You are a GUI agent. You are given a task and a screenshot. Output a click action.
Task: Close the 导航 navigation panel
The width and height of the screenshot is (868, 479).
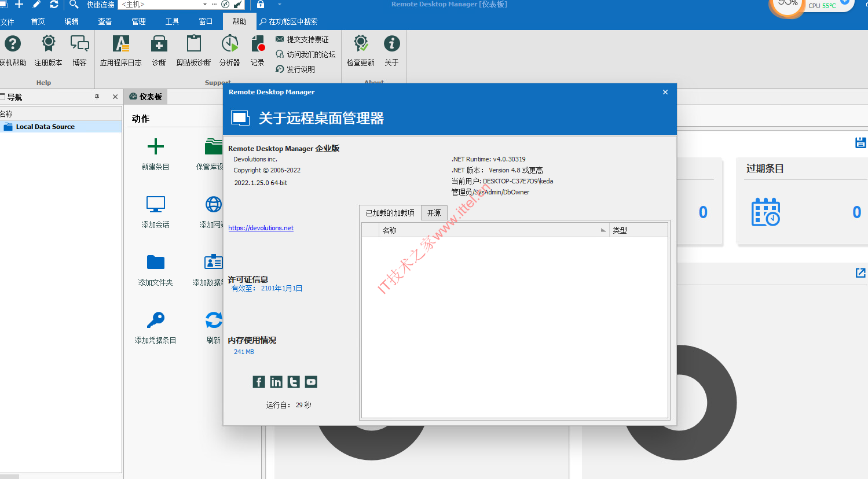click(115, 97)
